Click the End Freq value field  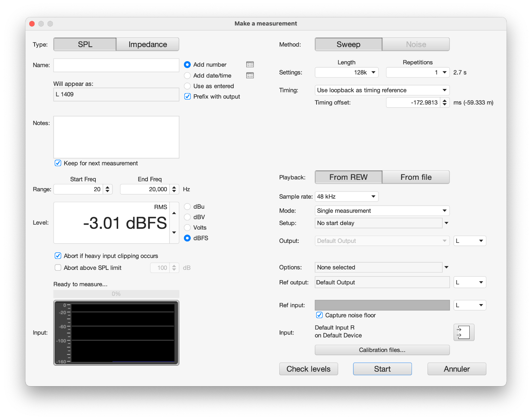(145, 189)
